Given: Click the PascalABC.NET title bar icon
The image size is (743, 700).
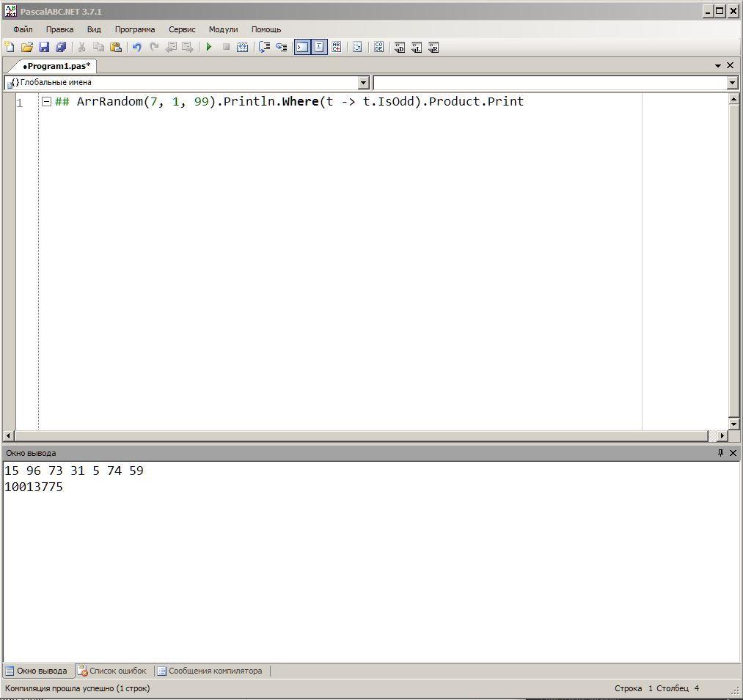Looking at the screenshot, I should pos(10,11).
